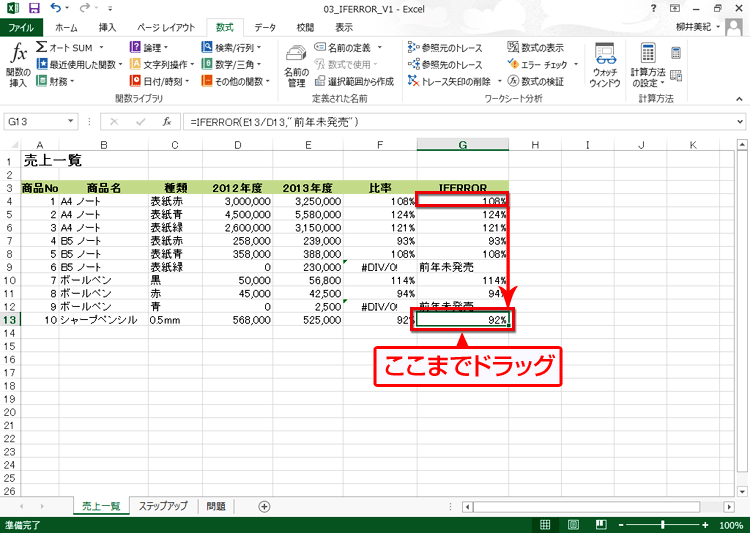Open Evaluate Formula (数式の検証)
This screenshot has height=533, width=750.
click(536, 81)
